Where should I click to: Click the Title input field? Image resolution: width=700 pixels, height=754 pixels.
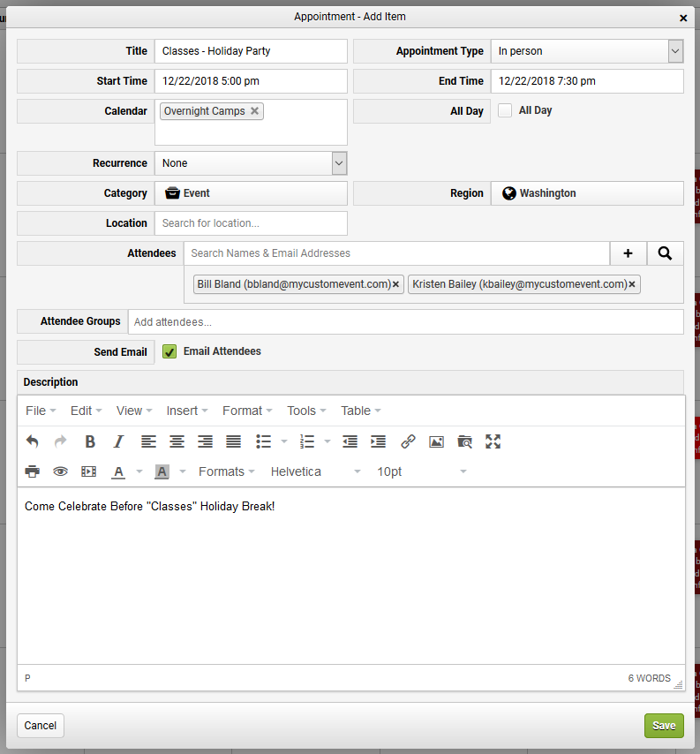(251, 51)
